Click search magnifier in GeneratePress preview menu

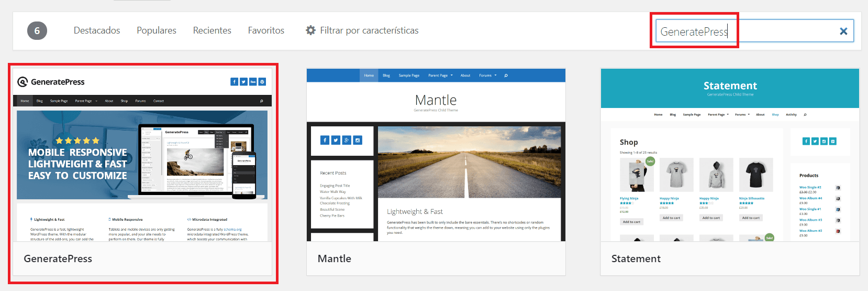point(262,101)
